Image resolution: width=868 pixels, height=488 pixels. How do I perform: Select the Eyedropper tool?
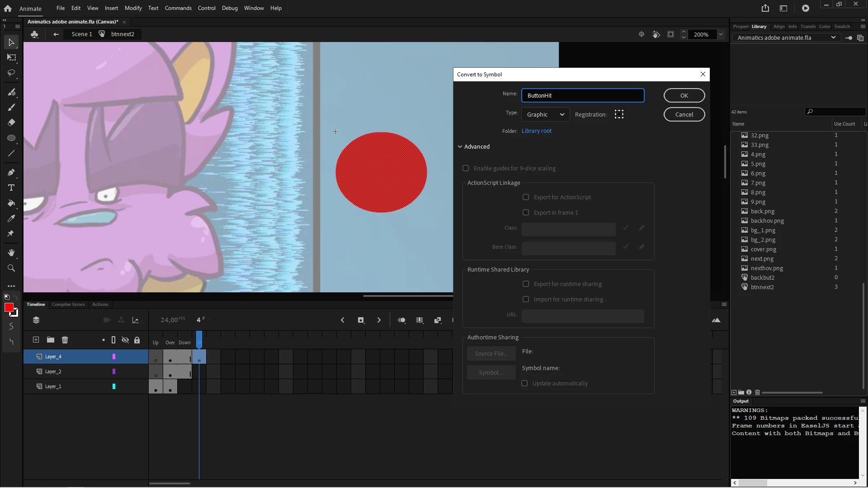point(11,218)
